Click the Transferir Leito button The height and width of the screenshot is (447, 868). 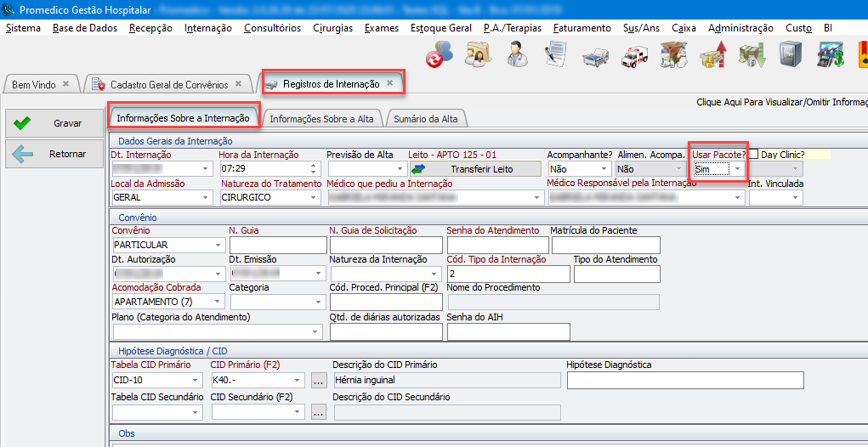(x=474, y=169)
